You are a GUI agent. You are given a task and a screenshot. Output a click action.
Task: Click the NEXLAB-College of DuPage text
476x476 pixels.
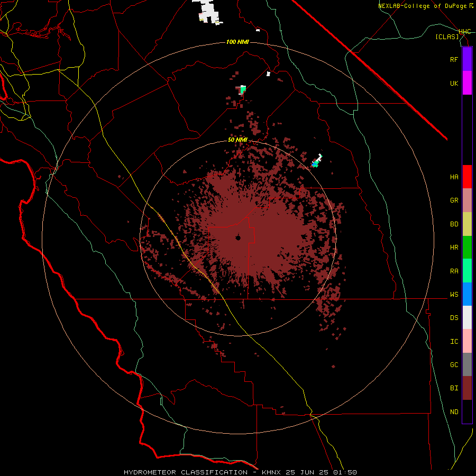423,6
